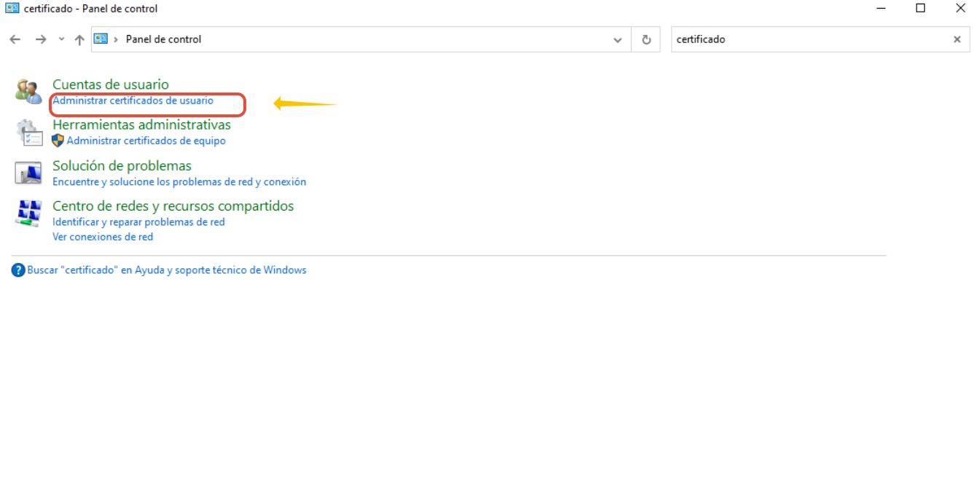The width and height of the screenshot is (980, 499).
Task: Open Identificar y reparar problemas de red
Action: (138, 222)
